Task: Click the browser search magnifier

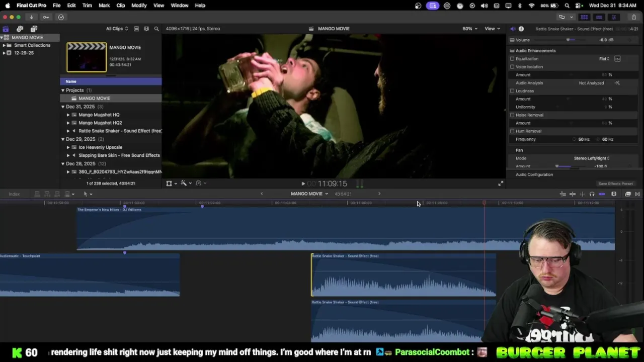Action: point(156,29)
